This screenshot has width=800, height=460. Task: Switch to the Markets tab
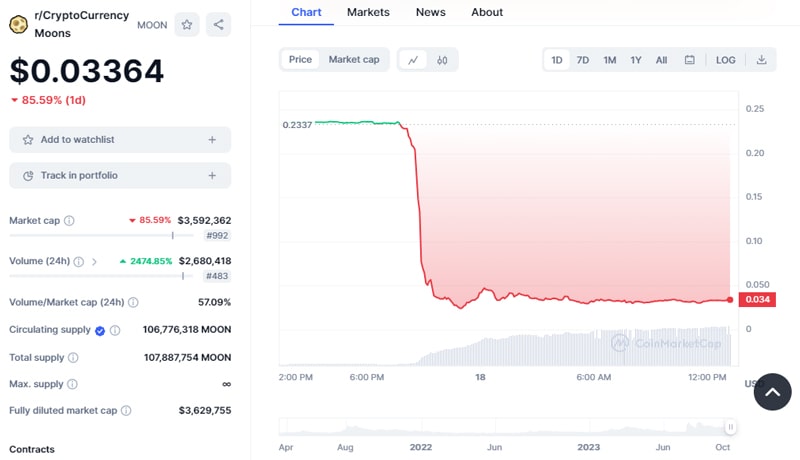(368, 12)
